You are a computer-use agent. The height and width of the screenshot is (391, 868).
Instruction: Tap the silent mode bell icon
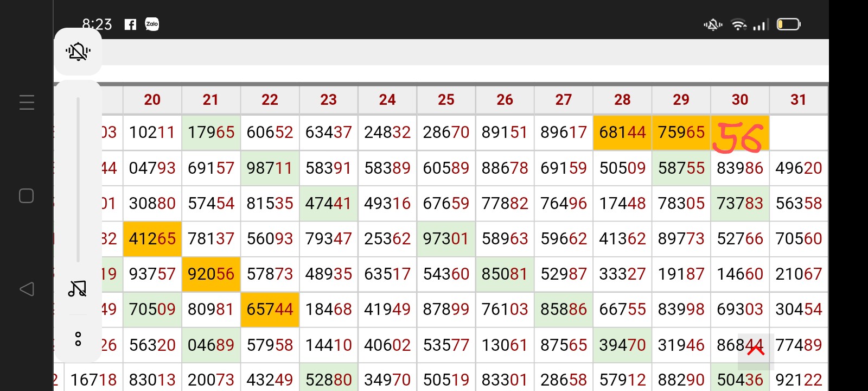tap(78, 52)
